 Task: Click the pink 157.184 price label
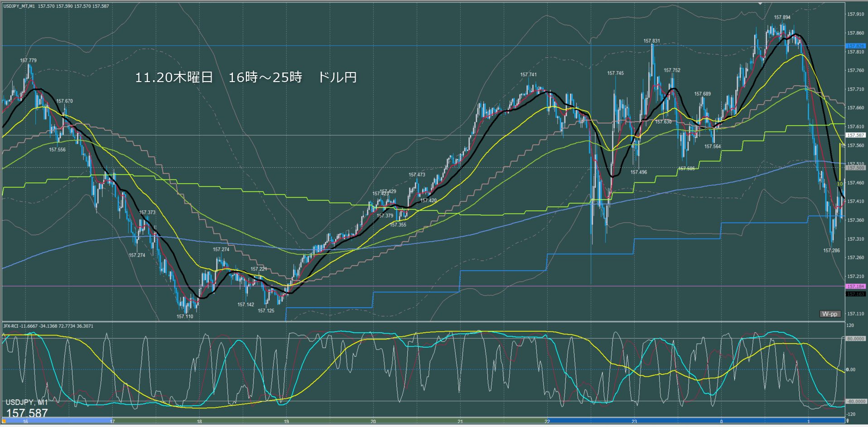855,286
